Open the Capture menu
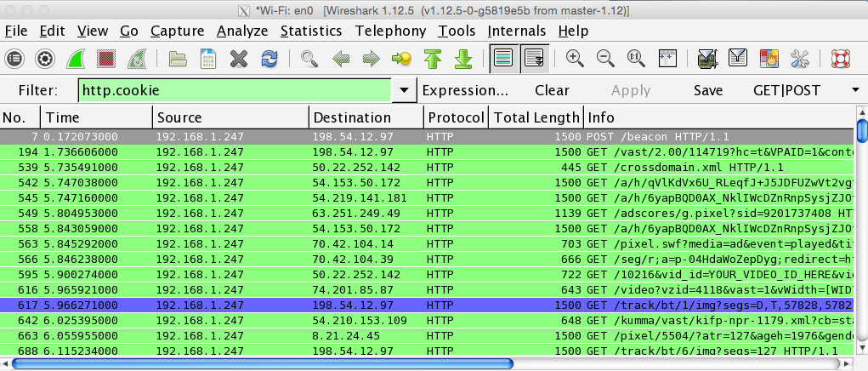Screen dimensions: 868x371 [177, 31]
